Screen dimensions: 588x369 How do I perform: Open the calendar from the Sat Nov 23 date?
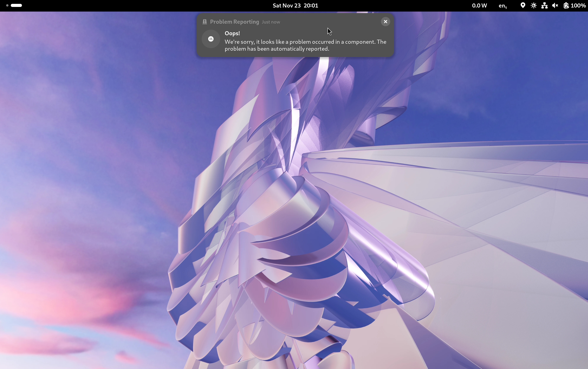[286, 5]
